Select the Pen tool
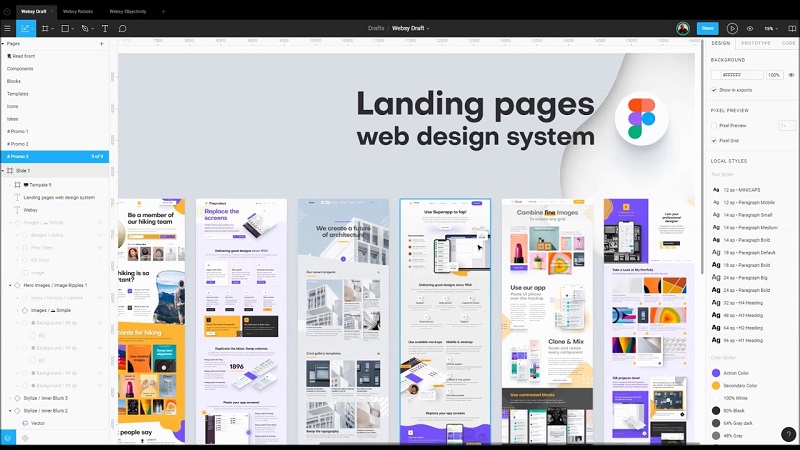This screenshot has width=800, height=450. point(85,28)
